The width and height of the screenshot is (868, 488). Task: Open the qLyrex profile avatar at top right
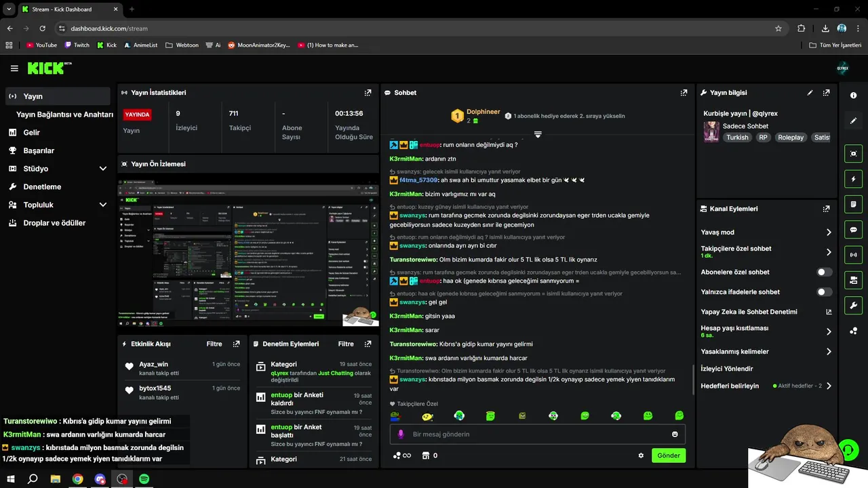[843, 68]
